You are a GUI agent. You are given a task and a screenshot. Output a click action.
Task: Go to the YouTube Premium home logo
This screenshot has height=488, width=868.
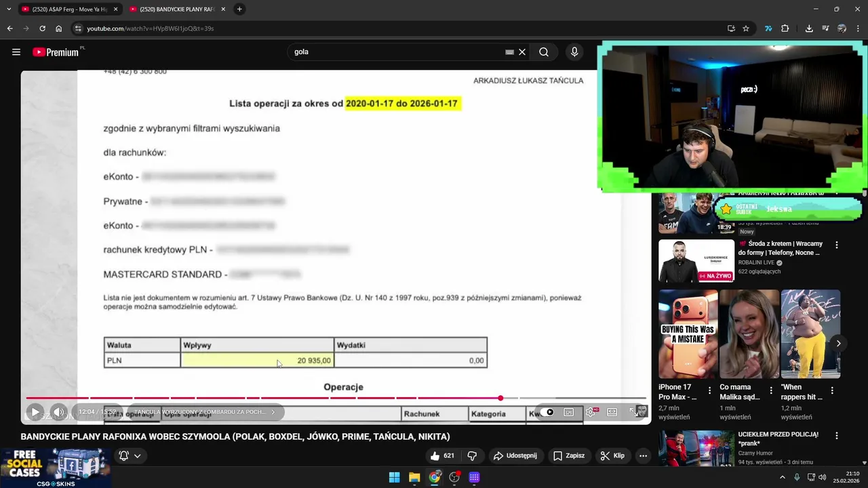pyautogui.click(x=56, y=52)
